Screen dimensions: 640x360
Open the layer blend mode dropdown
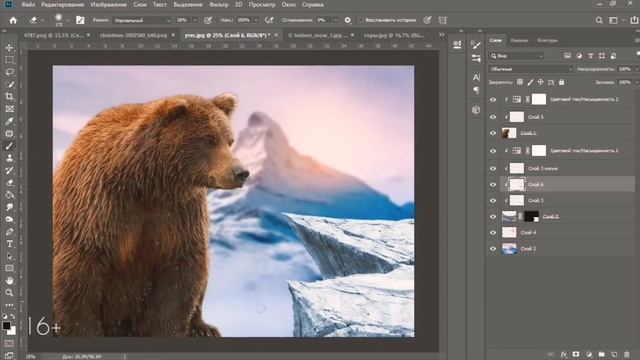pos(530,69)
